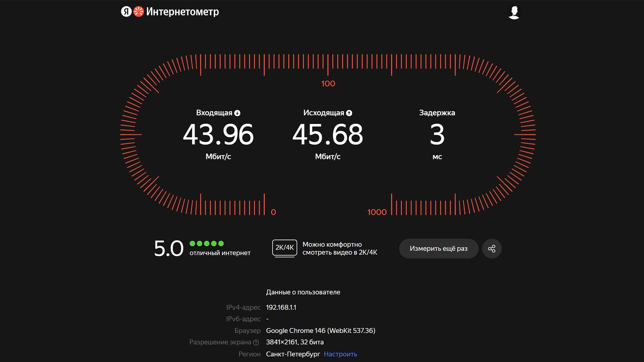Click the 1000 mark on the gauge scale
Screen dimensions: 644x362
click(377, 212)
